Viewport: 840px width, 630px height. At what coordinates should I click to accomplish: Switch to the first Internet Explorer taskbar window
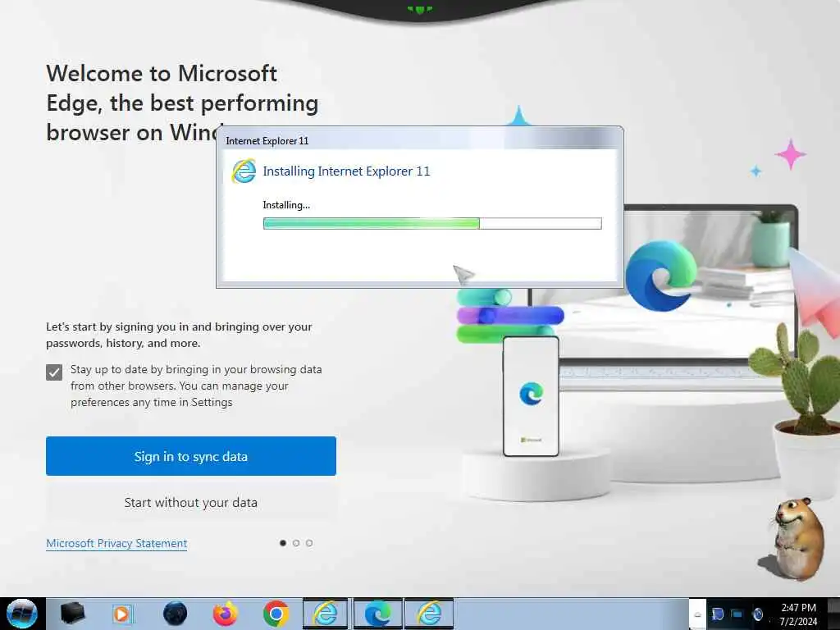[325, 614]
